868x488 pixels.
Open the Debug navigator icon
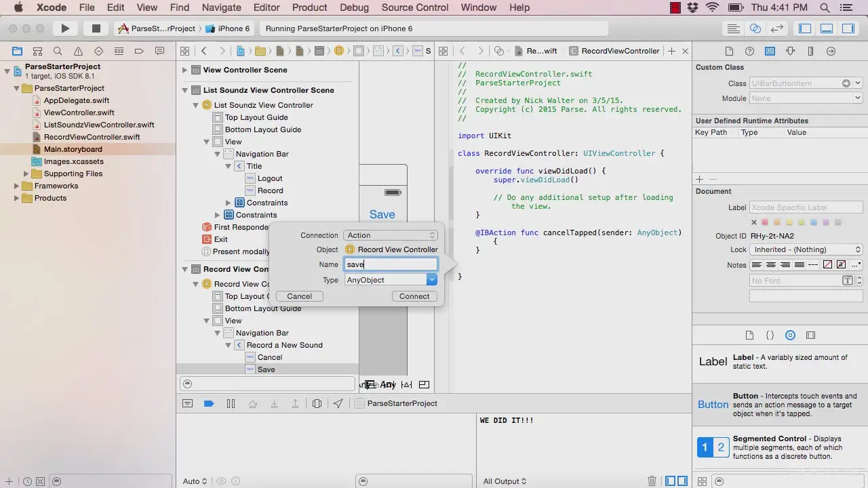pos(119,51)
